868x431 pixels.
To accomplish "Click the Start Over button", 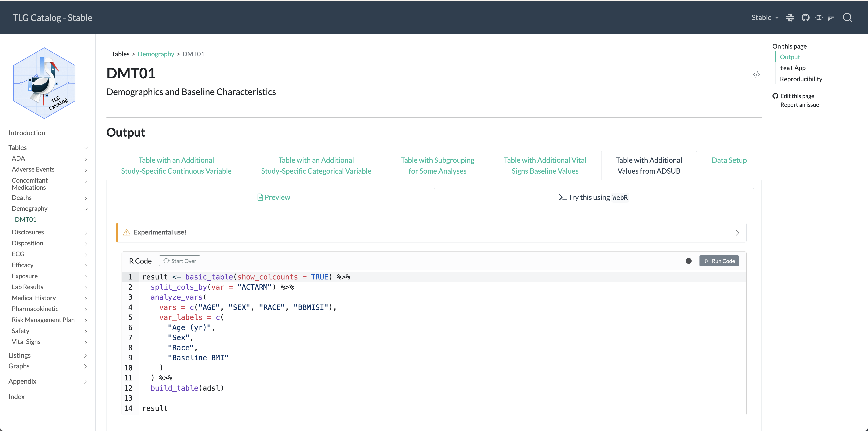I will (180, 261).
